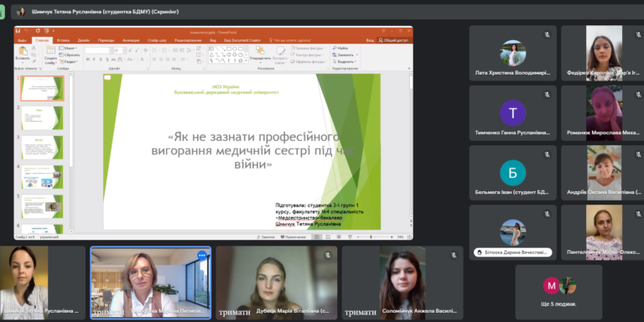The width and height of the screenshot is (644, 322).
Task: Toggle muted mic on Дубець Марія tile
Action: 328,255
